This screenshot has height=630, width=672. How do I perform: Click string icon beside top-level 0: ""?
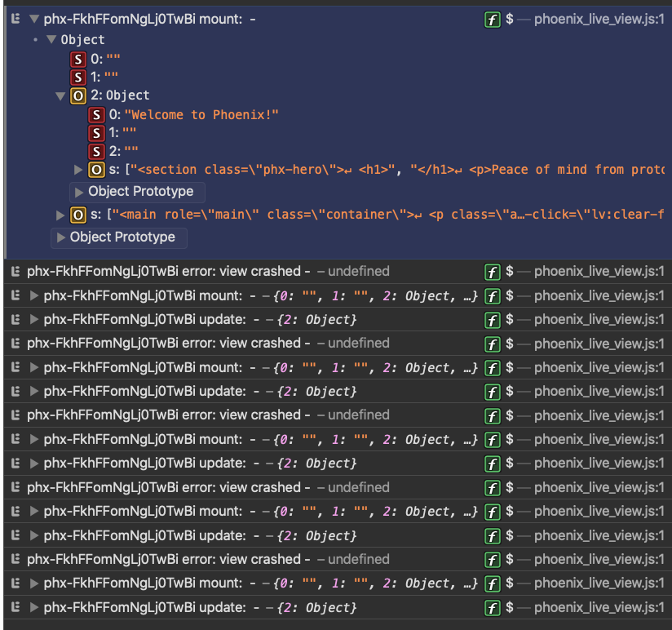(78, 60)
